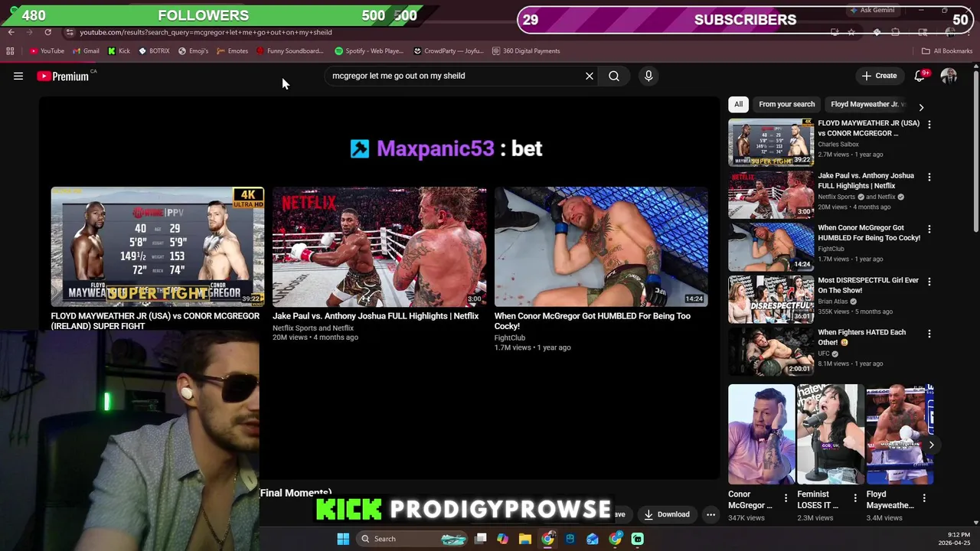The image size is (980, 551).
Task: Open options for When Fighters HATED Each Other
Action: coord(929,334)
